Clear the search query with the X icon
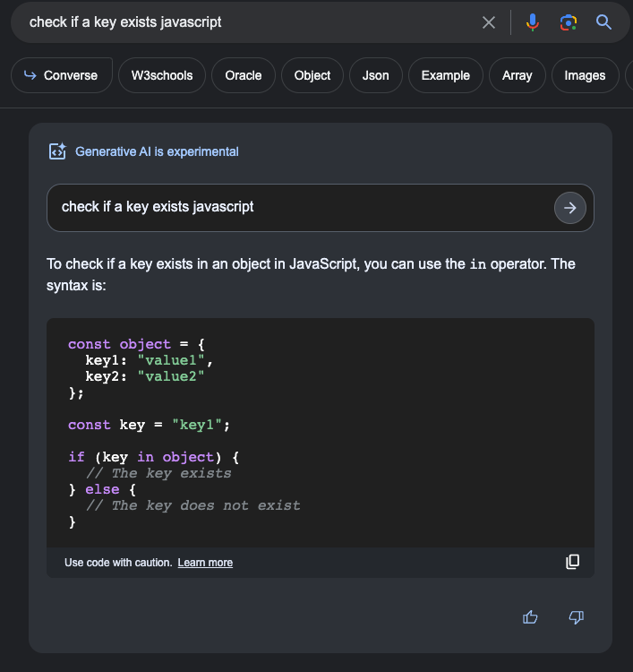 pyautogui.click(x=489, y=22)
